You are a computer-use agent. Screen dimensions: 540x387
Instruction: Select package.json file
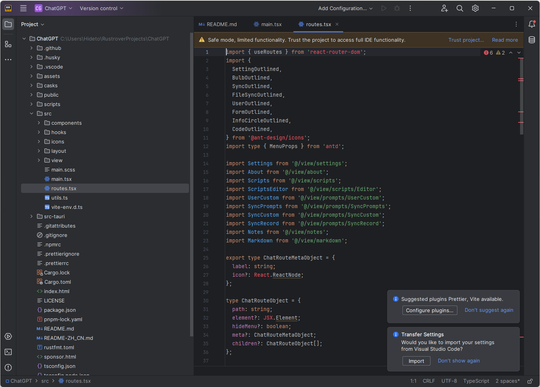[x=105, y=310]
